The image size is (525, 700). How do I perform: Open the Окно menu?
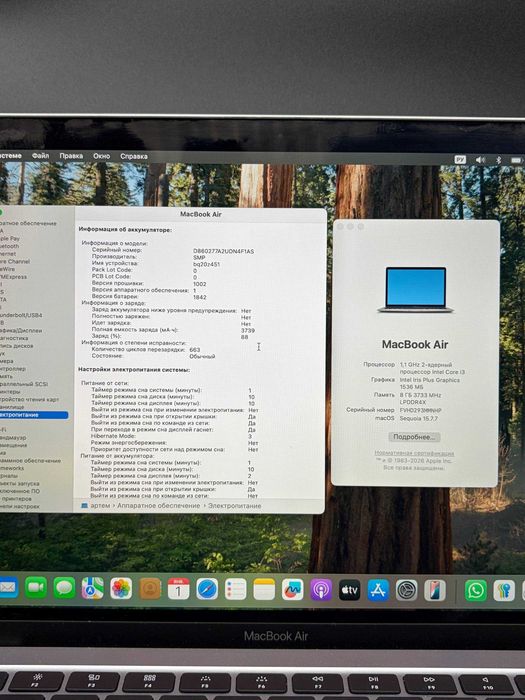(x=101, y=156)
